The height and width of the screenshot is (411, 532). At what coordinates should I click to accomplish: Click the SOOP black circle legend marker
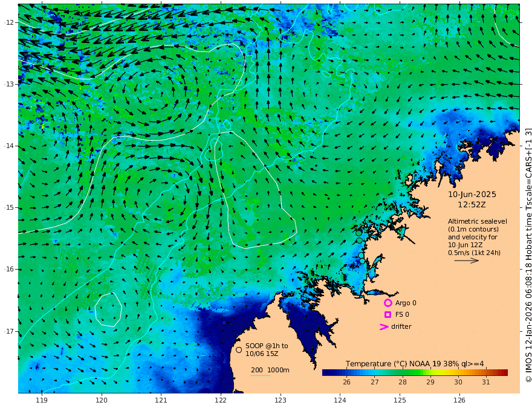pos(239,349)
